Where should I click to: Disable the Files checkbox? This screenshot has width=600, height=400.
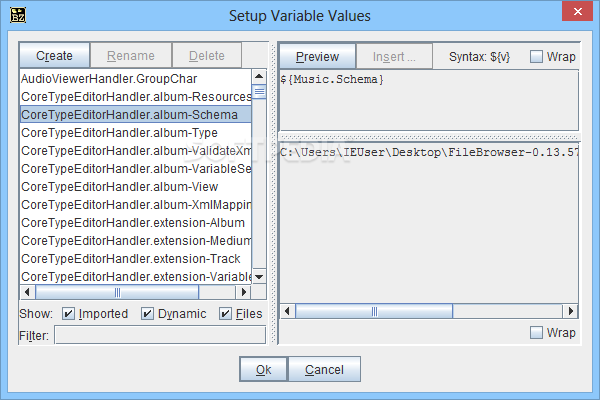coord(225,314)
